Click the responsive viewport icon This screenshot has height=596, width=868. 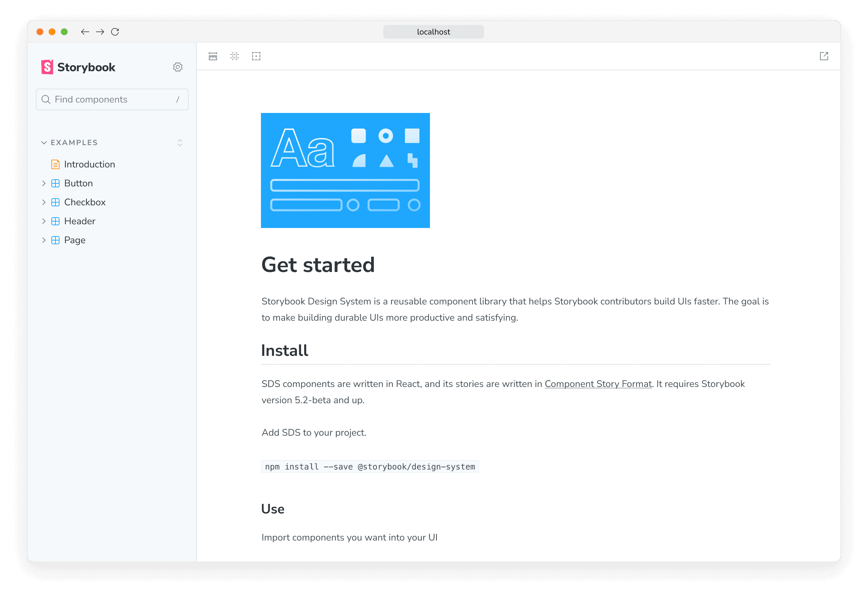click(x=213, y=57)
